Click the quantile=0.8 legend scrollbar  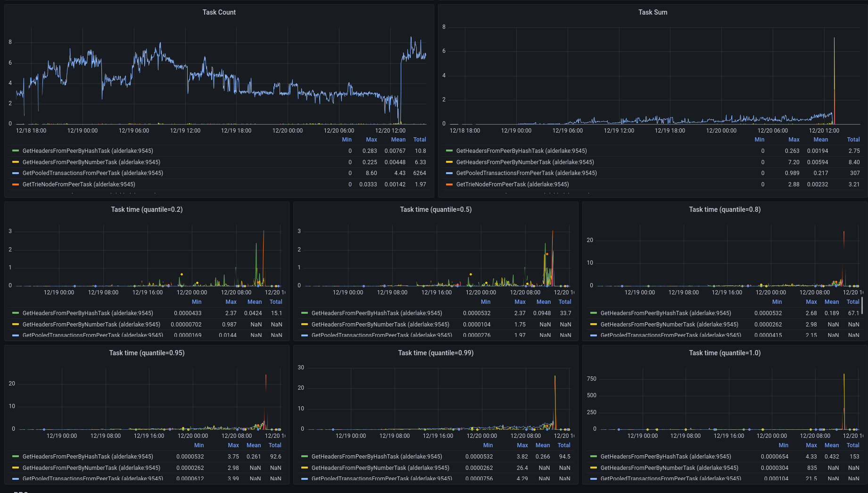[x=862, y=306]
